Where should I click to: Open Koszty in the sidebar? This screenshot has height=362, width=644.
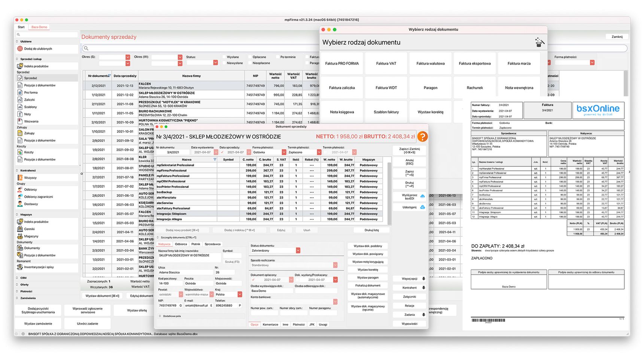(x=29, y=152)
